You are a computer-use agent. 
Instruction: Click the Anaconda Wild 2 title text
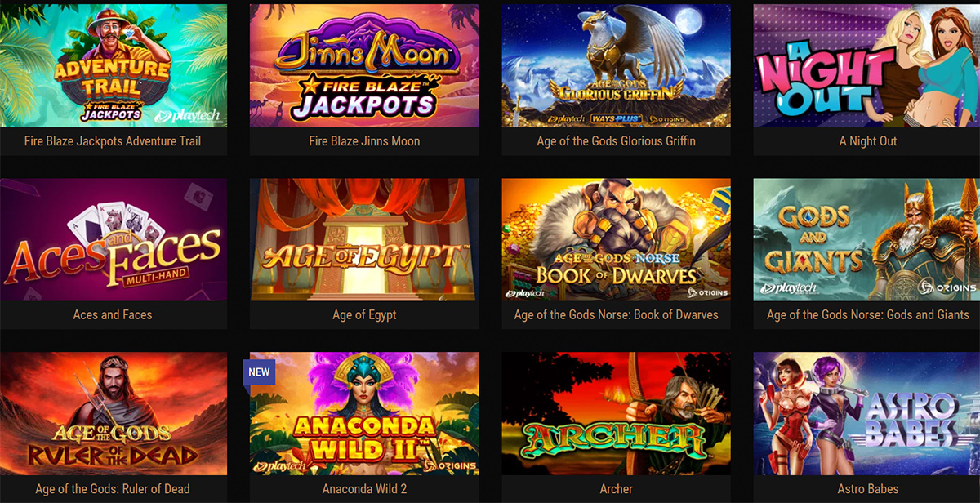pos(364,489)
